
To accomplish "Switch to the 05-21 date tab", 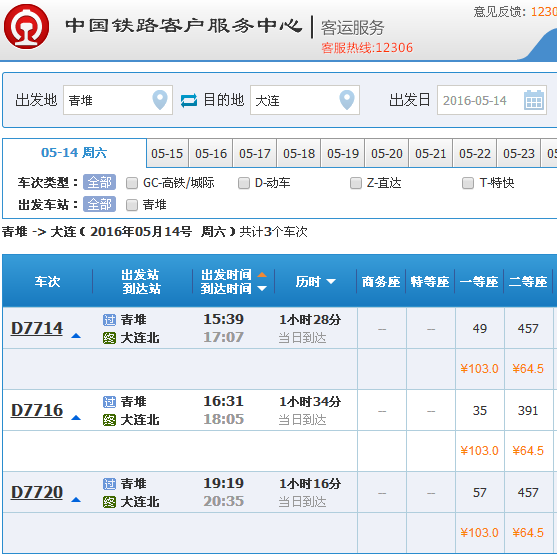I will coord(431,154).
